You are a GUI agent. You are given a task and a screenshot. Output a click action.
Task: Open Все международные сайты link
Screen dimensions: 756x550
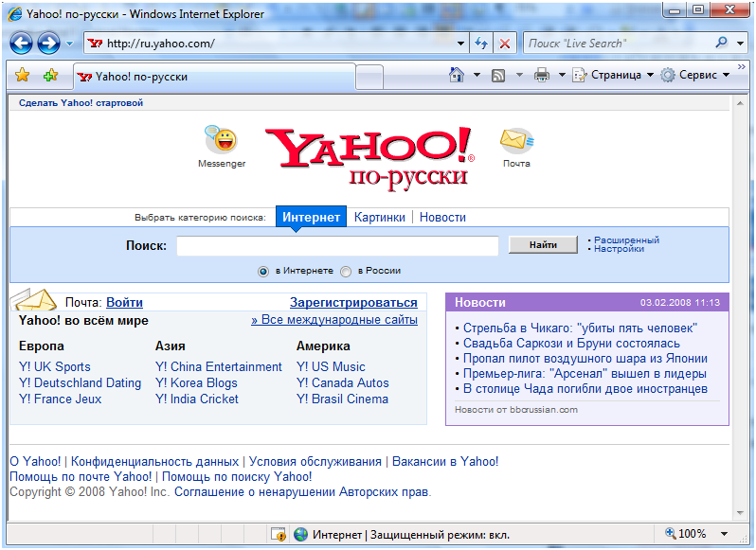pos(334,320)
